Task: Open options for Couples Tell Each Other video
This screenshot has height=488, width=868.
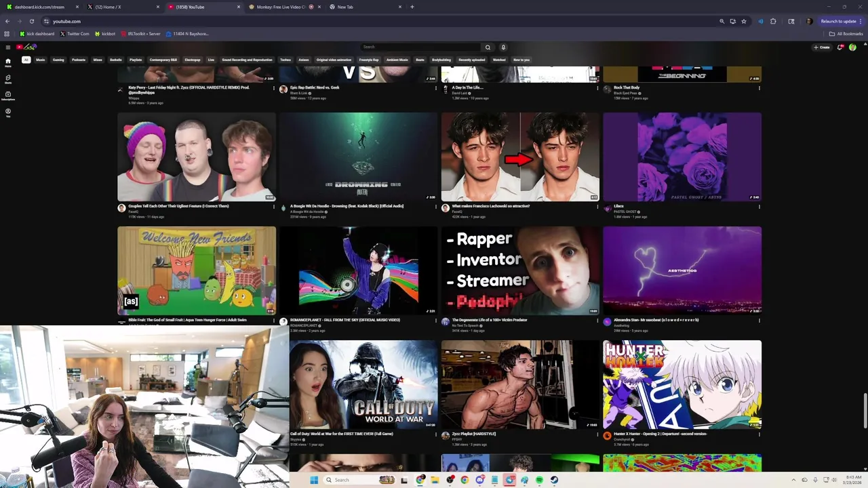Action: [x=274, y=207]
